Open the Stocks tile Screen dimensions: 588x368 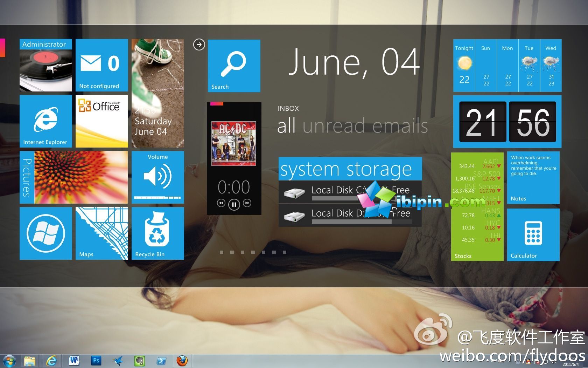(477, 206)
